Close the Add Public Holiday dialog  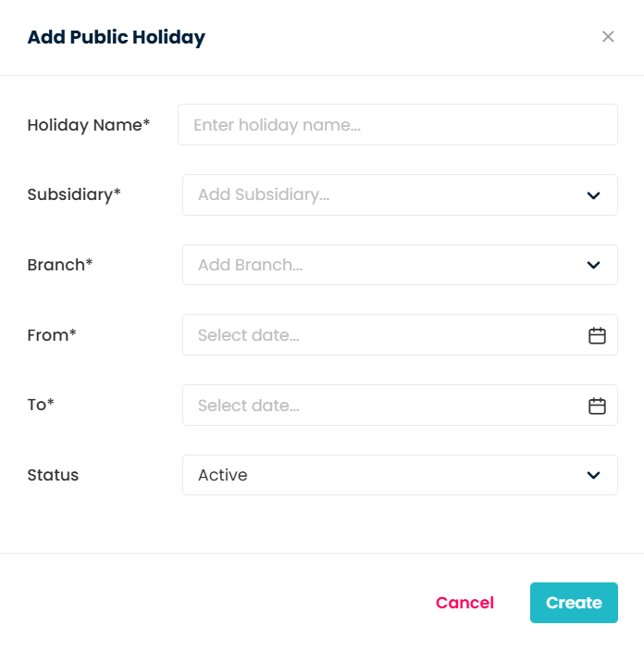coord(608,36)
